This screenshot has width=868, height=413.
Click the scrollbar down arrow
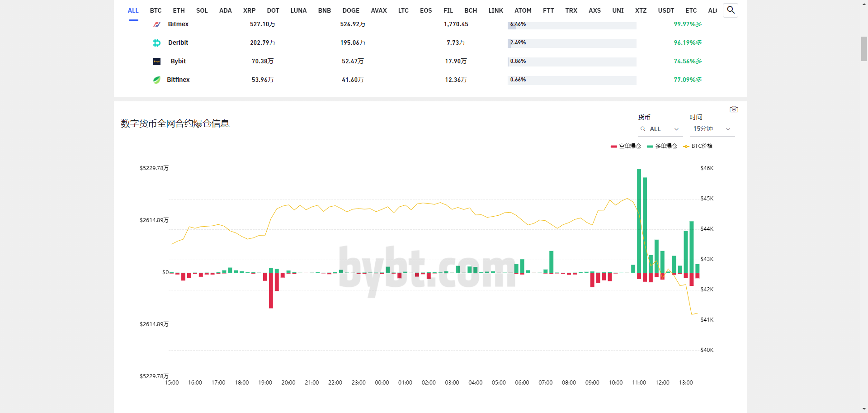click(x=864, y=409)
